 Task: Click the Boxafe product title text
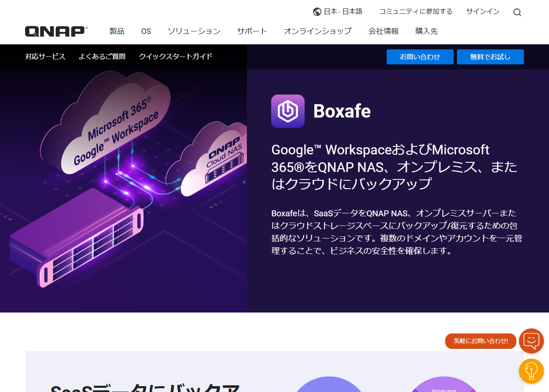click(x=342, y=111)
